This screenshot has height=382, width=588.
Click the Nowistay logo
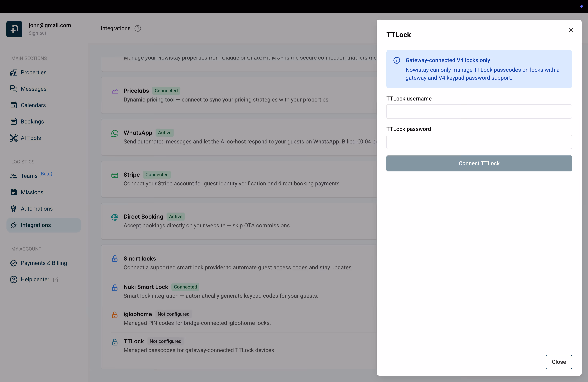(14, 29)
